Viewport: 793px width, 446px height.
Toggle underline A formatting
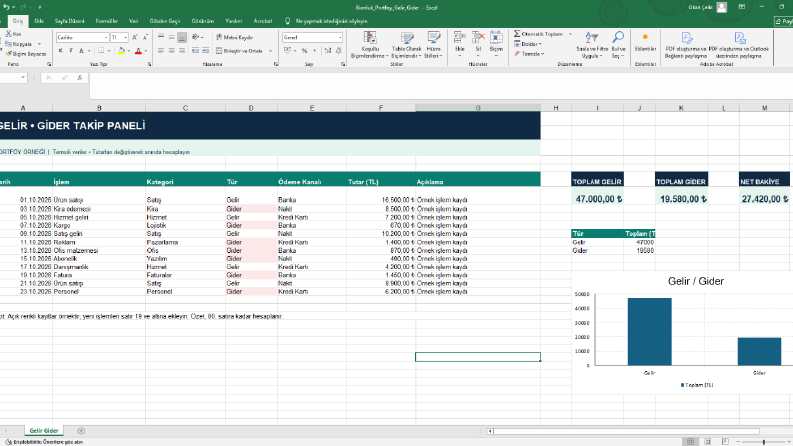coord(81,51)
